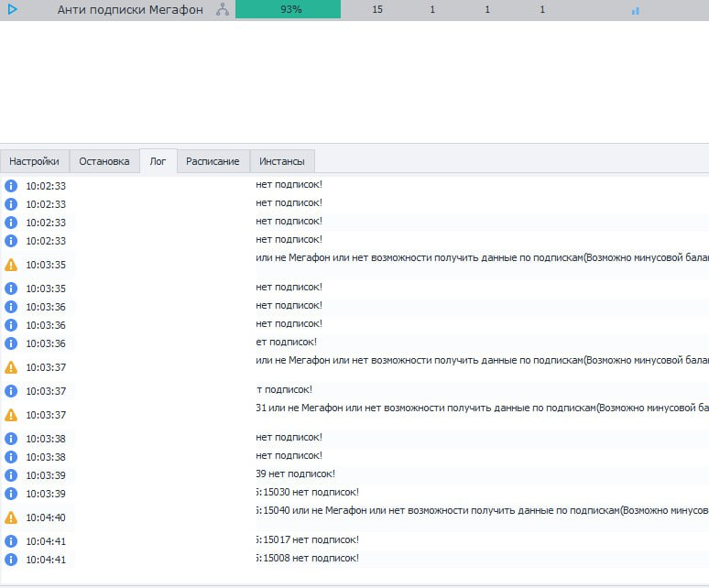Screen dimensions: 709x588
Task: Click the value 15 in the project row
Action: click(x=377, y=10)
